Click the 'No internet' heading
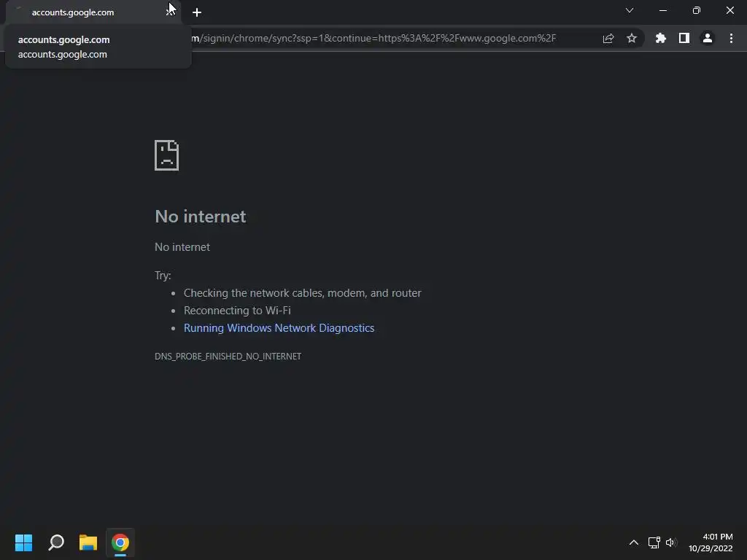 click(201, 217)
